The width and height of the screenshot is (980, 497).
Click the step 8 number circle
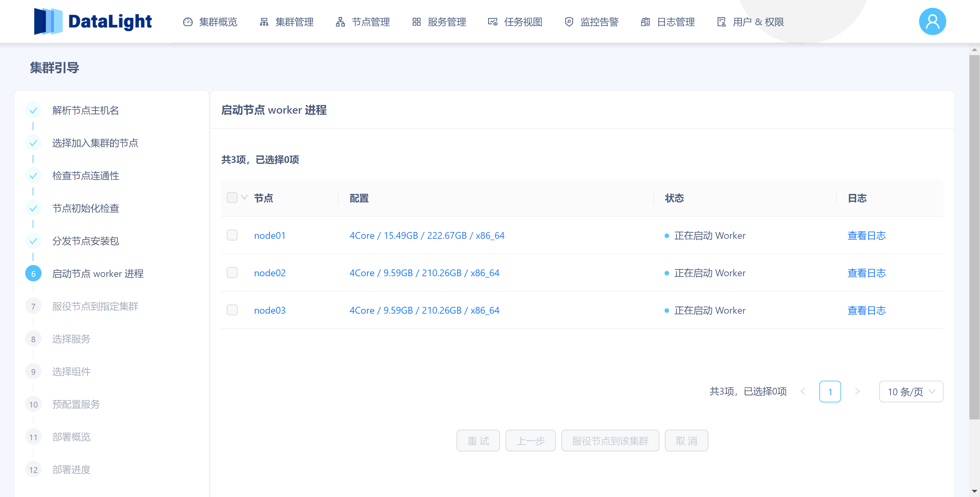click(x=33, y=339)
